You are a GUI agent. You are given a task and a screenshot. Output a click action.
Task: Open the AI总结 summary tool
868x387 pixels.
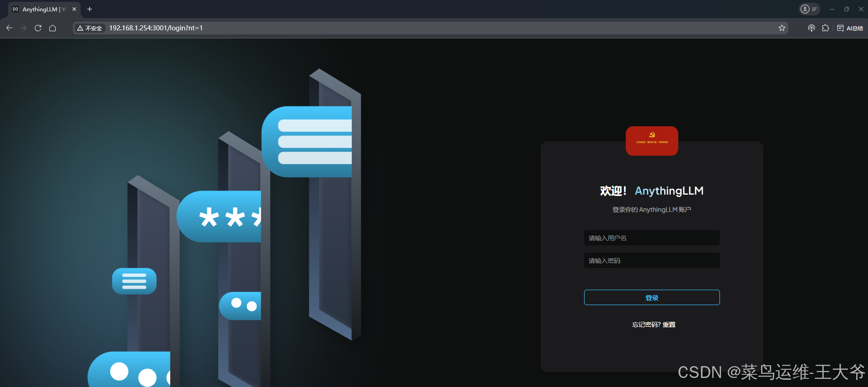(x=850, y=28)
